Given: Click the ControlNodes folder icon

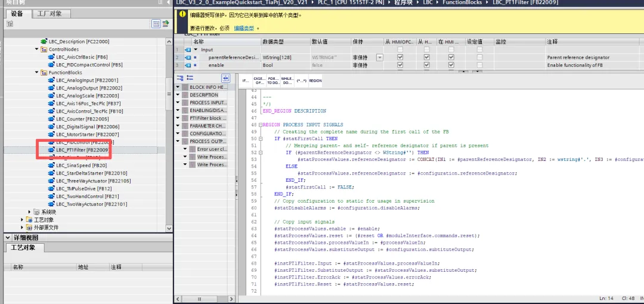Looking at the screenshot, I should click(x=44, y=49).
